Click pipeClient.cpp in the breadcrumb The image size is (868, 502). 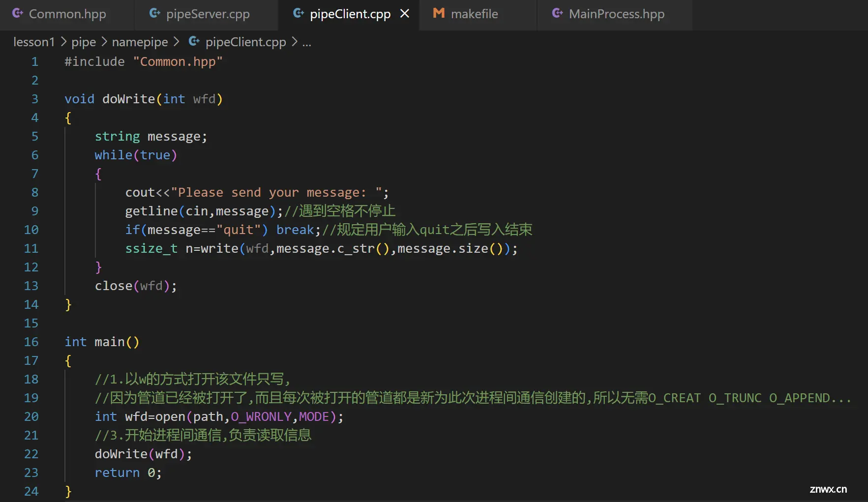(245, 42)
